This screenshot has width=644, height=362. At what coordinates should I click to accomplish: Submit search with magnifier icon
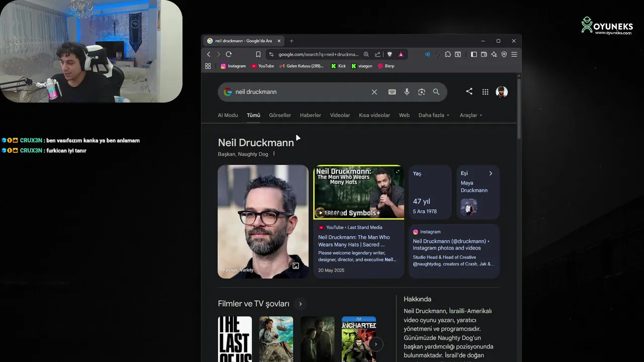(x=436, y=92)
